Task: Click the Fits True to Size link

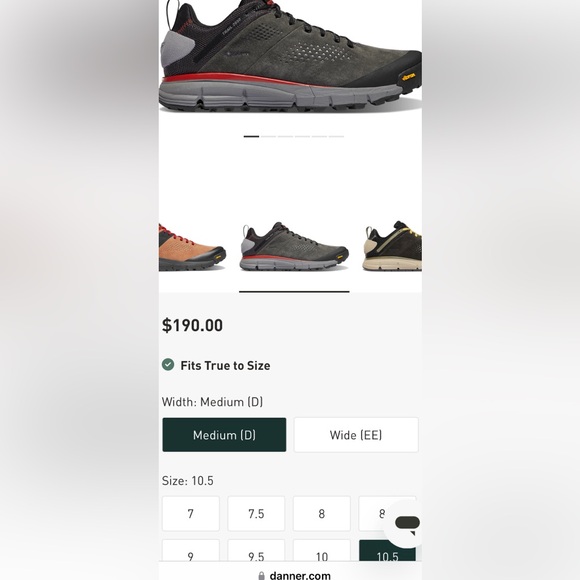Action: [x=225, y=365]
